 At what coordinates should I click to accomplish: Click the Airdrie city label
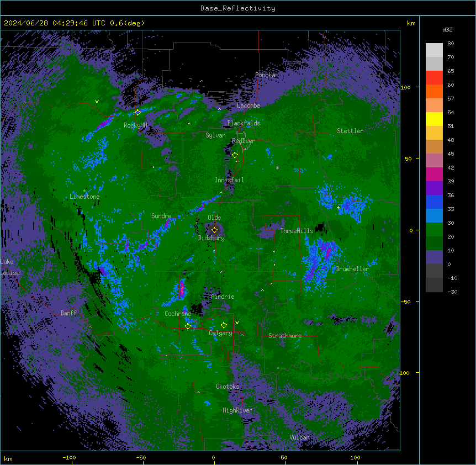tap(223, 297)
